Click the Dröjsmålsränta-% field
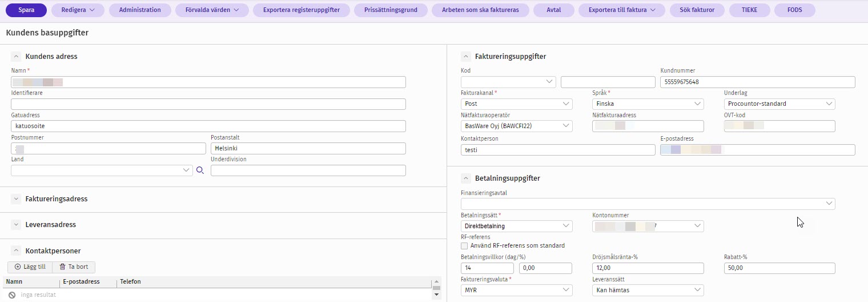The width and height of the screenshot is (868, 302). pos(648,268)
